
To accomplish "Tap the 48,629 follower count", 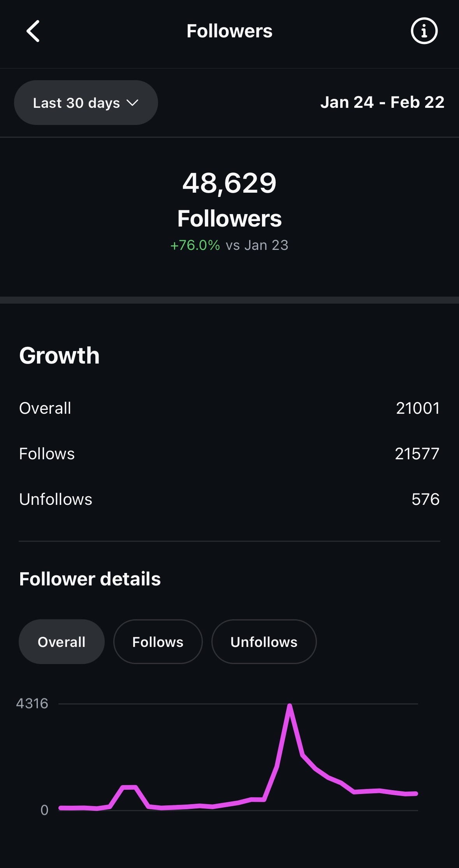I will [229, 183].
